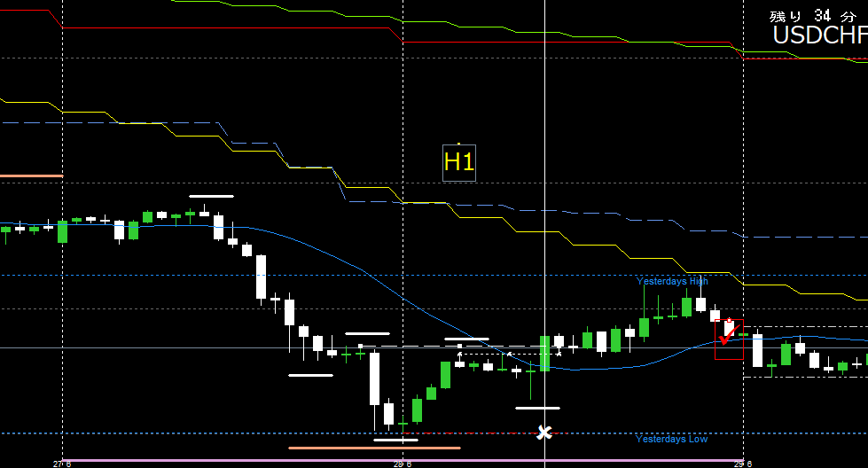The height and width of the screenshot is (468, 868).
Task: Select the Yesterdays High text label
Action: coord(672,281)
